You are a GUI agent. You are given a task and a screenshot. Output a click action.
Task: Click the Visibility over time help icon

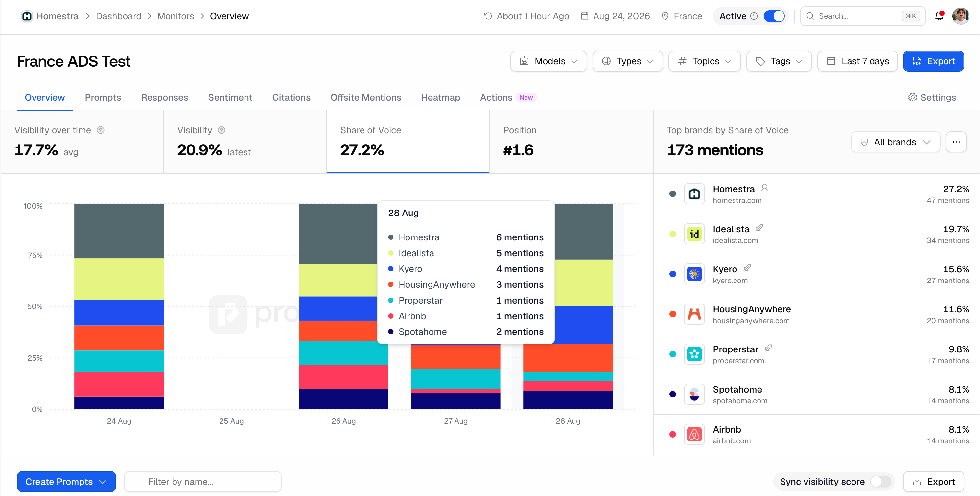101,130
